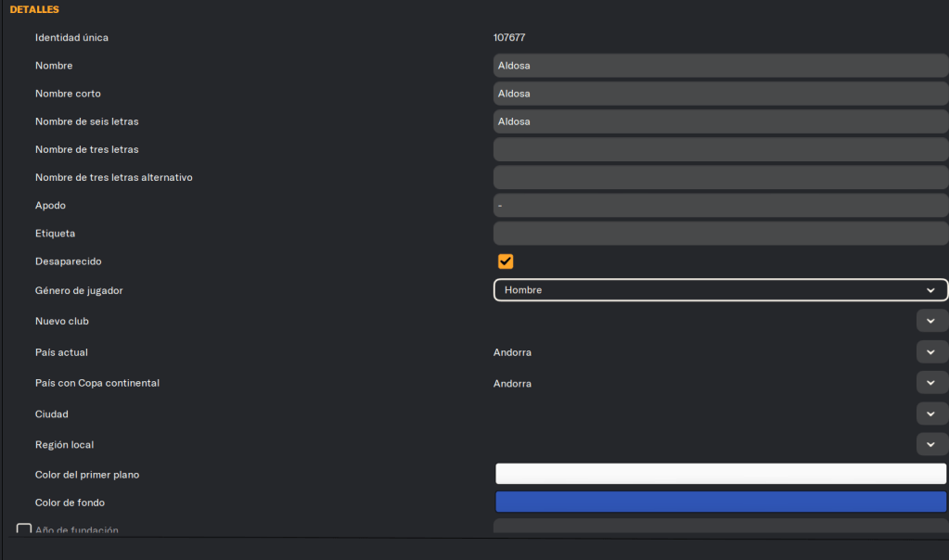949x560 pixels.
Task: Toggle the Año de fundación checkbox
Action: (x=24, y=529)
